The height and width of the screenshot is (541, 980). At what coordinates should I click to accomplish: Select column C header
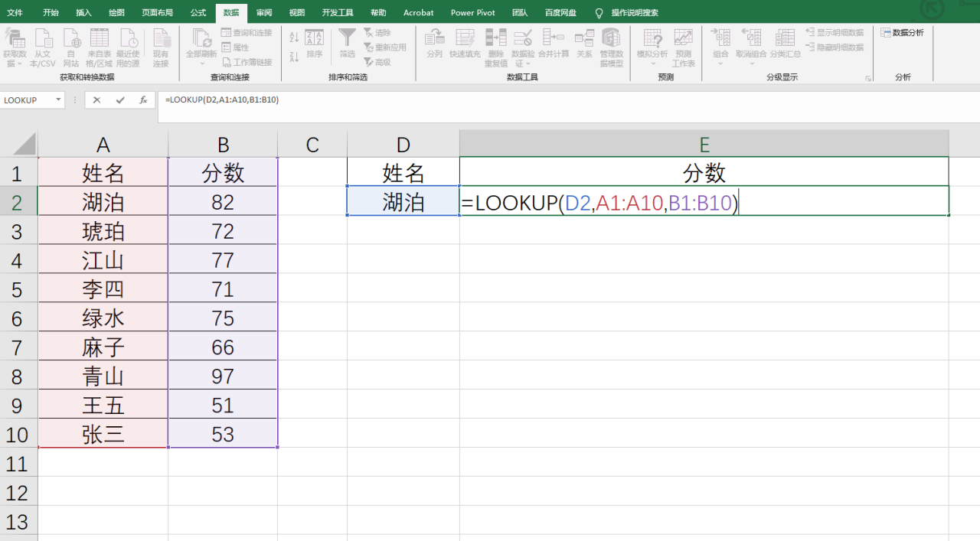point(312,145)
